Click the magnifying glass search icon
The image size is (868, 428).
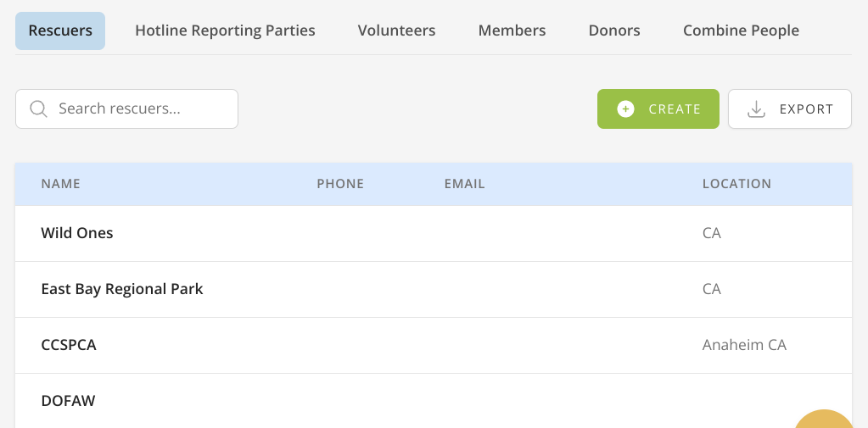click(x=38, y=109)
